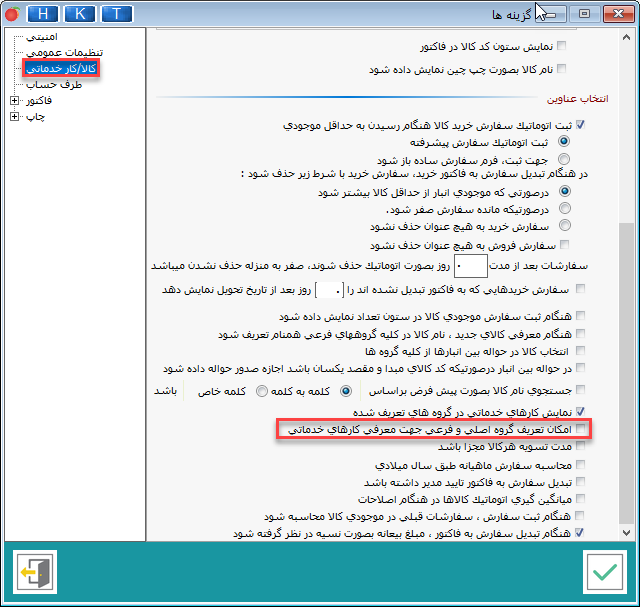Enable سفارش خریدهایی كه به فاكتور تبدیل نشده
The height and width of the screenshot is (607, 640).
tap(580, 289)
